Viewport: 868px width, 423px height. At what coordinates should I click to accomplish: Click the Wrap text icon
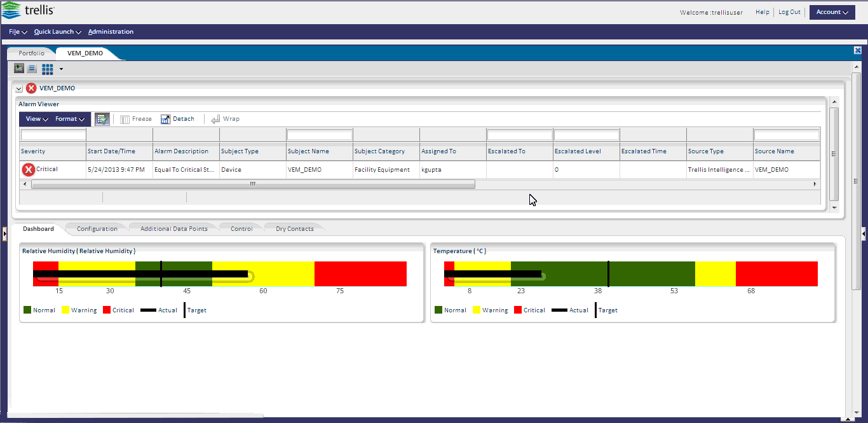pyautogui.click(x=215, y=119)
